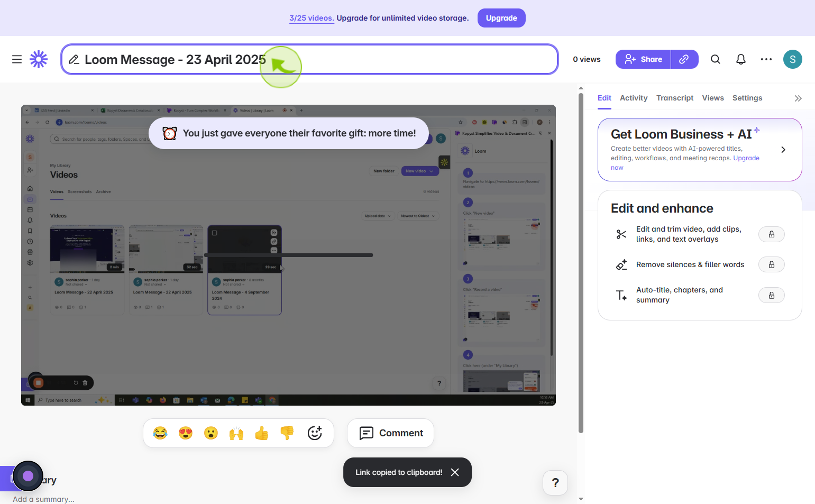
Task: Open the Views tab
Action: point(713,98)
